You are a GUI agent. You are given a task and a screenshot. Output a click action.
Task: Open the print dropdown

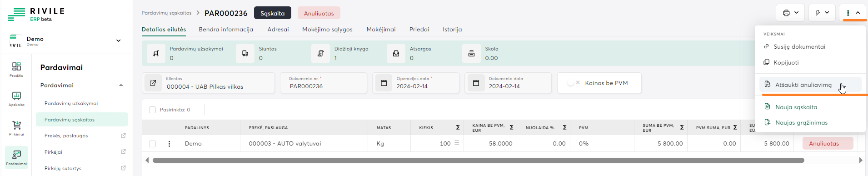click(x=791, y=13)
